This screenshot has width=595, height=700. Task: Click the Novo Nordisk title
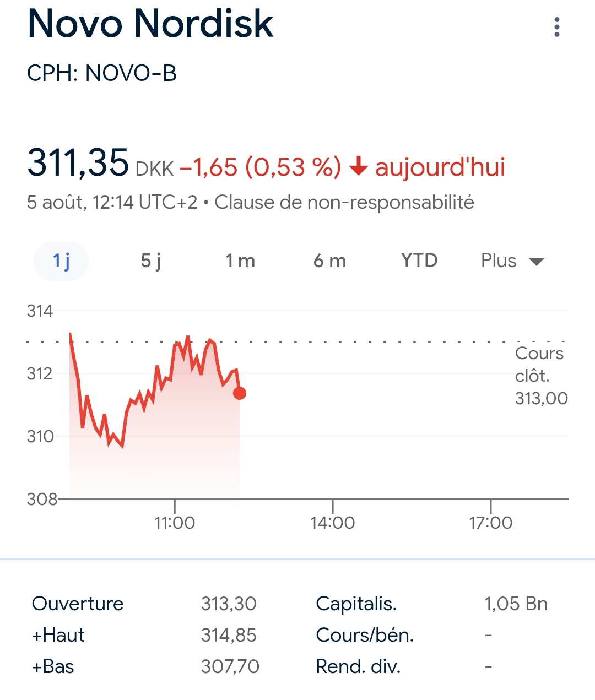click(x=150, y=24)
